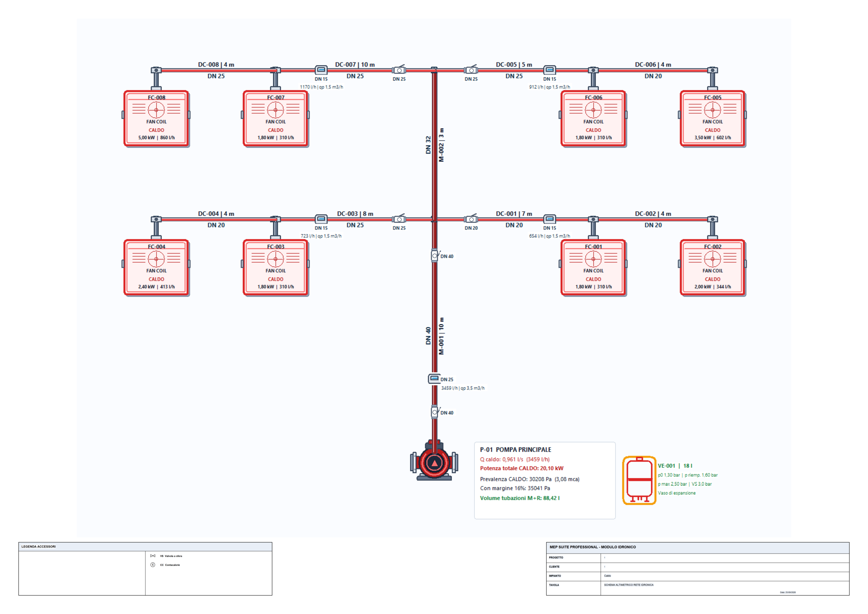Select the FC-004 fan coil unit
The image size is (868, 614).
(x=156, y=267)
